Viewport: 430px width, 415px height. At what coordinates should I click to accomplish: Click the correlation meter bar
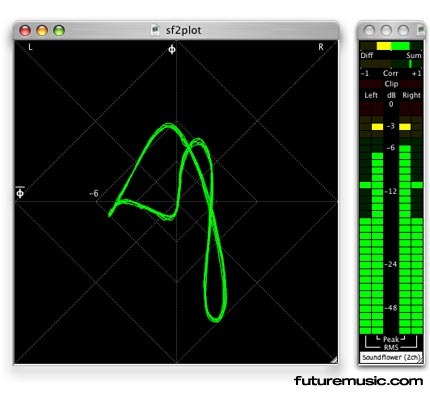pos(391,64)
